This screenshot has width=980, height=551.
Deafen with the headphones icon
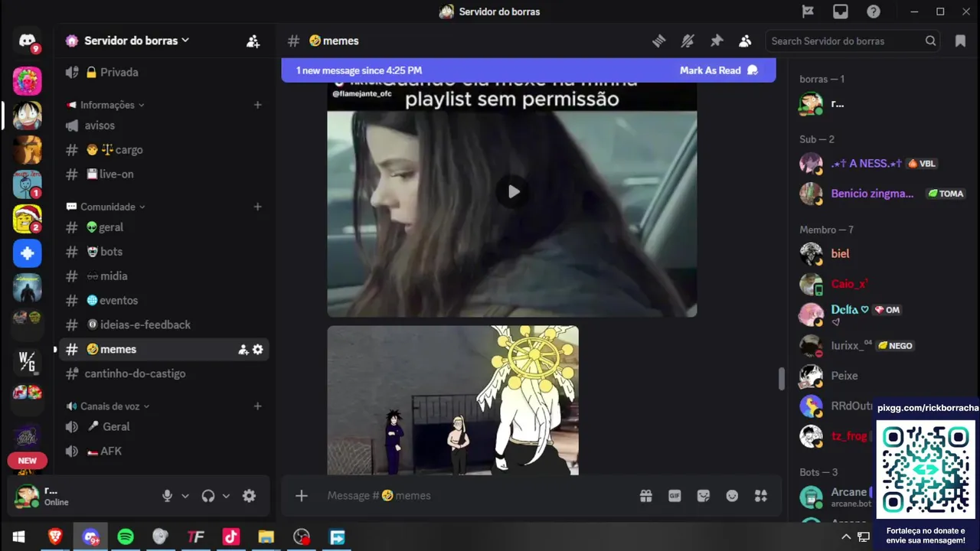pos(208,496)
